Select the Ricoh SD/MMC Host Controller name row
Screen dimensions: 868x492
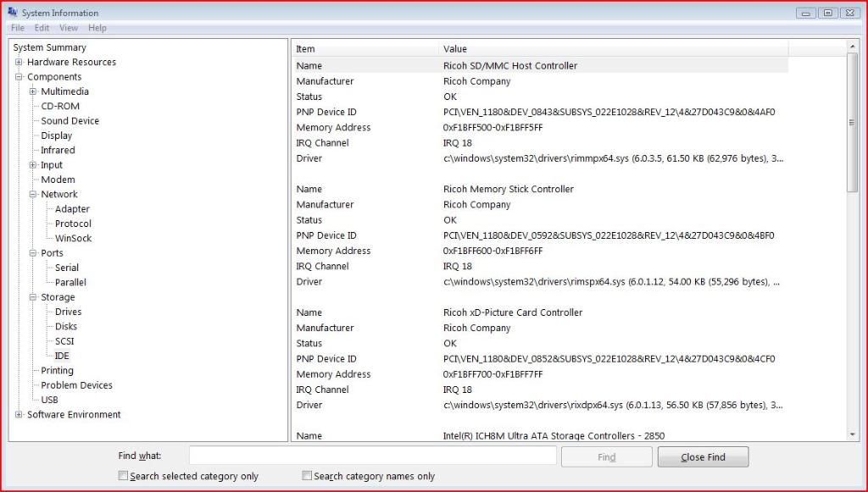click(509, 66)
